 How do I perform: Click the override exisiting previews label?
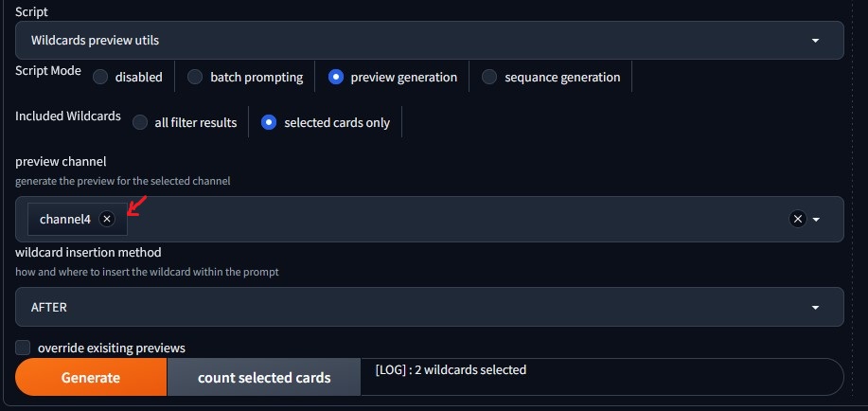coord(112,348)
